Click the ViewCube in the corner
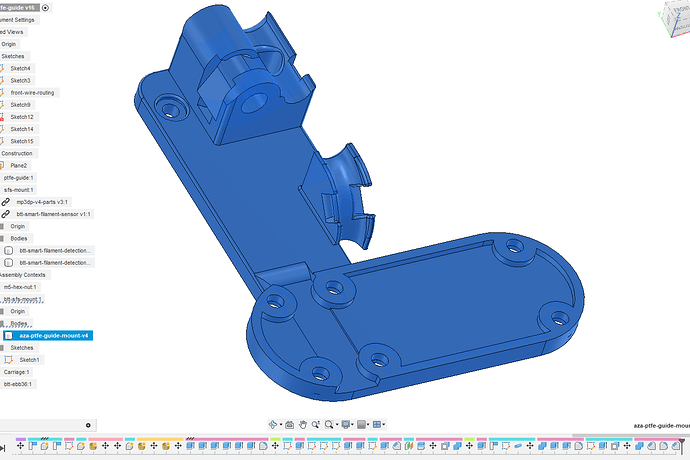Image resolution: width=690 pixels, height=460 pixels. pyautogui.click(x=678, y=18)
